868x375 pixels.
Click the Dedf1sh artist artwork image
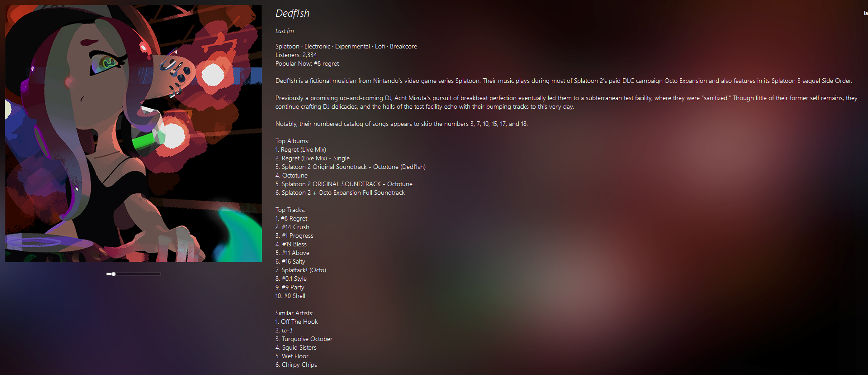coord(133,134)
